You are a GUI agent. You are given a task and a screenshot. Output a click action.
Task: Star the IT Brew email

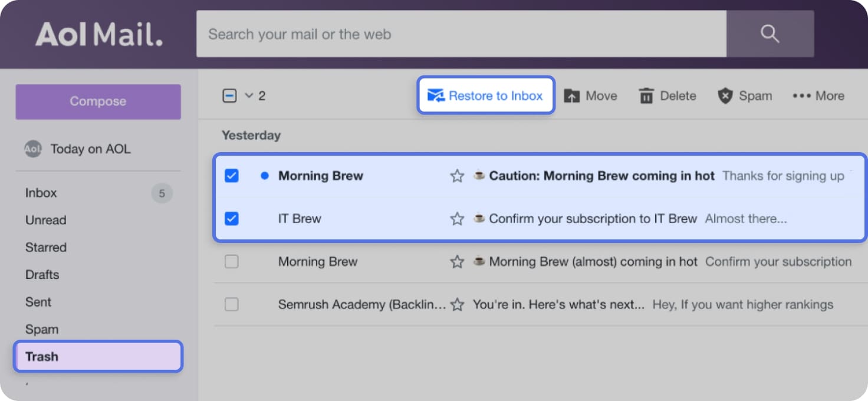coord(457,218)
